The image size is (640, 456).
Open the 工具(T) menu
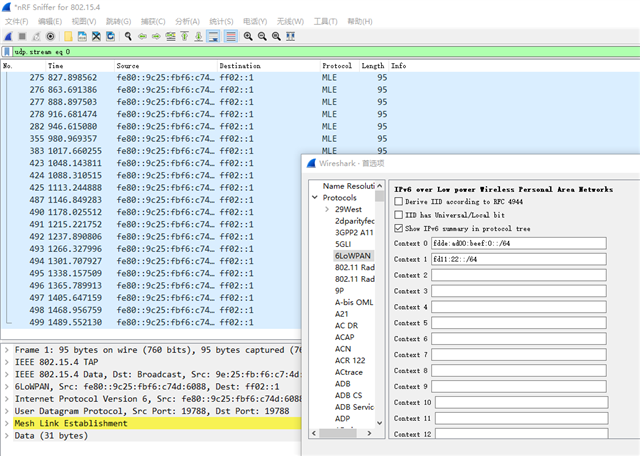pyautogui.click(x=326, y=21)
